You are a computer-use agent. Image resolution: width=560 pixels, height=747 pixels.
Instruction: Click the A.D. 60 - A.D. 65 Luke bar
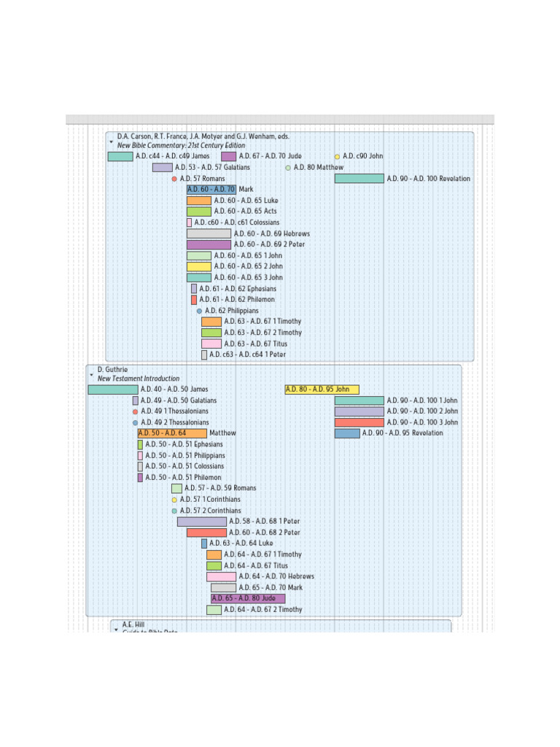point(199,201)
